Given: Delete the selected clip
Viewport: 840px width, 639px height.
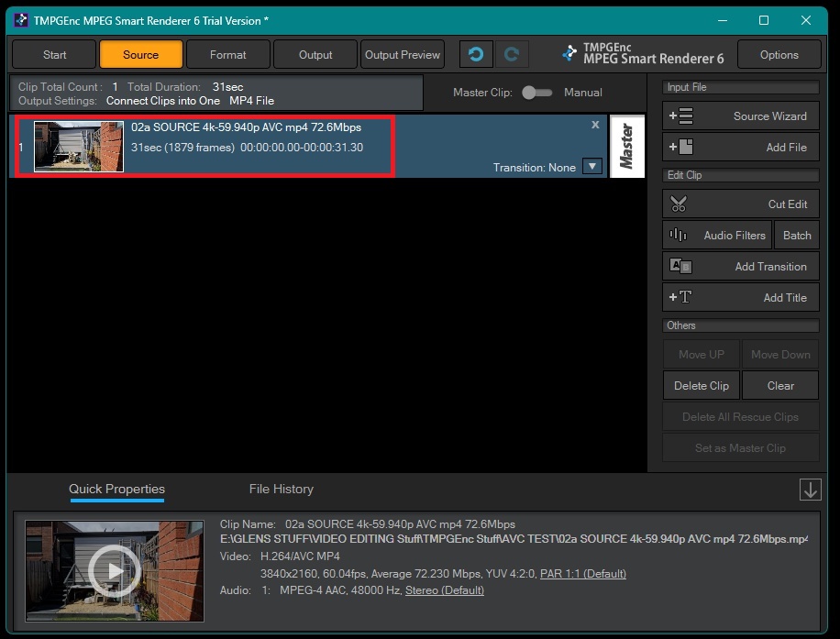Looking at the screenshot, I should click(701, 385).
